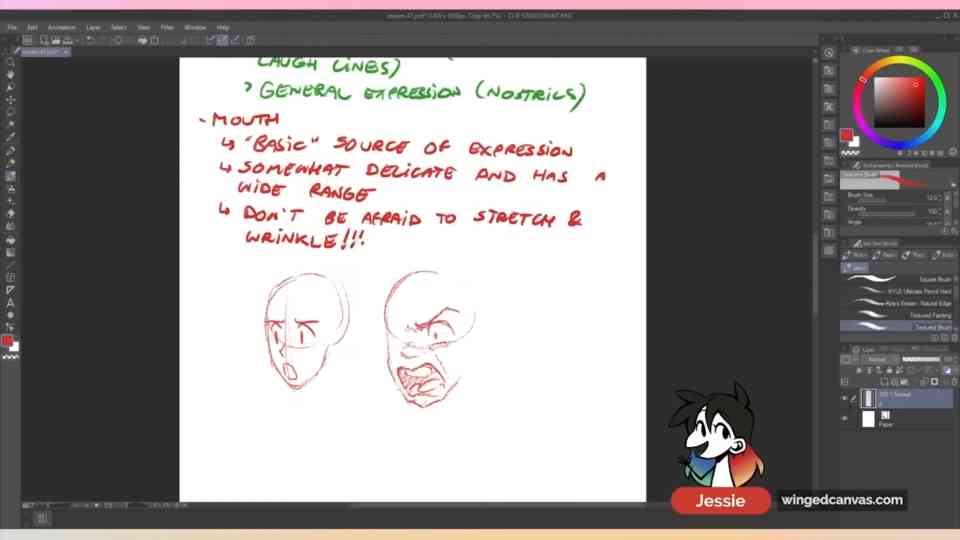The image size is (960, 540).
Task: Select the Paper layer thumbnail
Action: coord(868,419)
